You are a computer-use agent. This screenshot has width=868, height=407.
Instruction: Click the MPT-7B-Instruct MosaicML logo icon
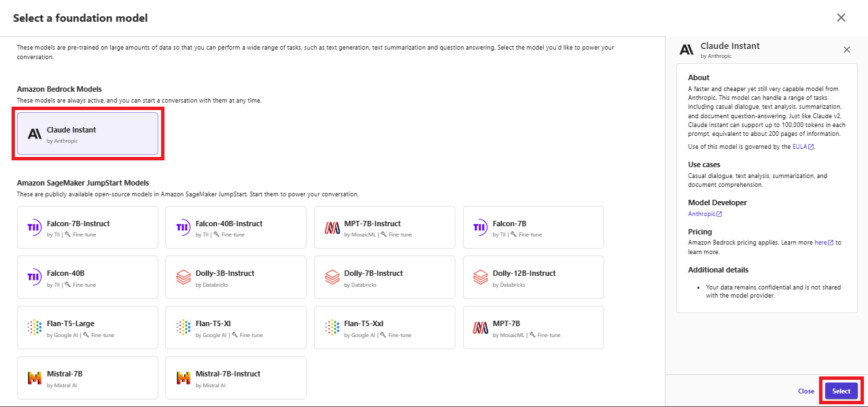(332, 228)
